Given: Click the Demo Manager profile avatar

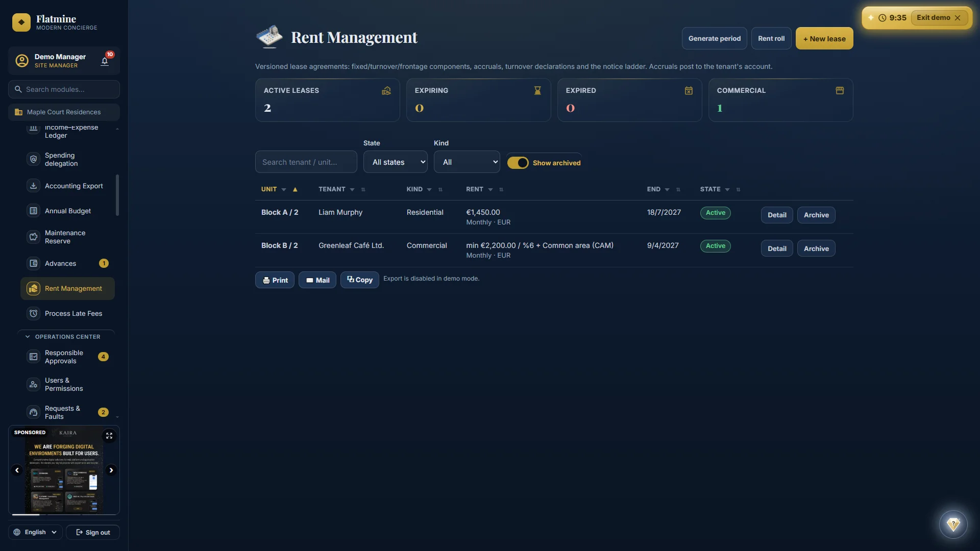Looking at the screenshot, I should [21, 61].
